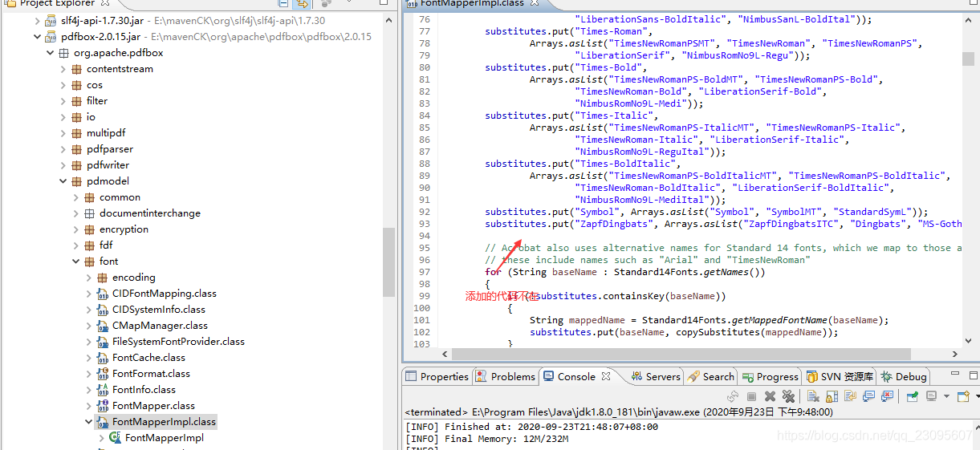
Task: Select the encryption package
Action: [124, 229]
